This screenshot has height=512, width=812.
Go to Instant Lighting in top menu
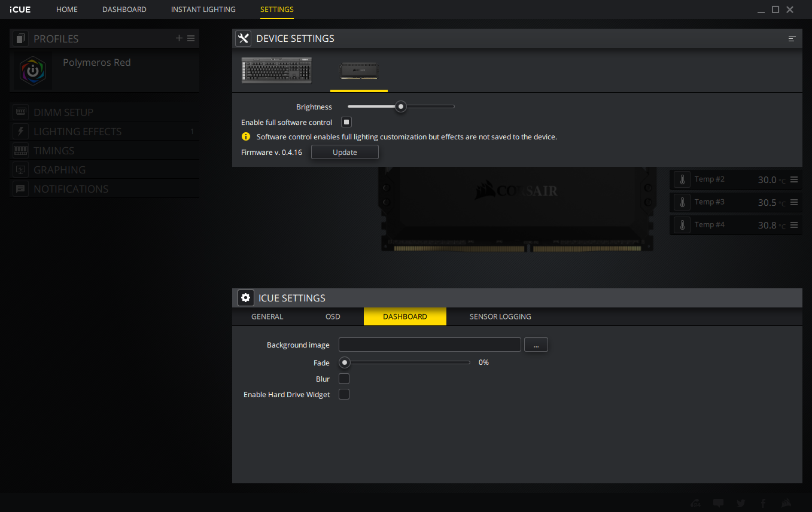203,10
